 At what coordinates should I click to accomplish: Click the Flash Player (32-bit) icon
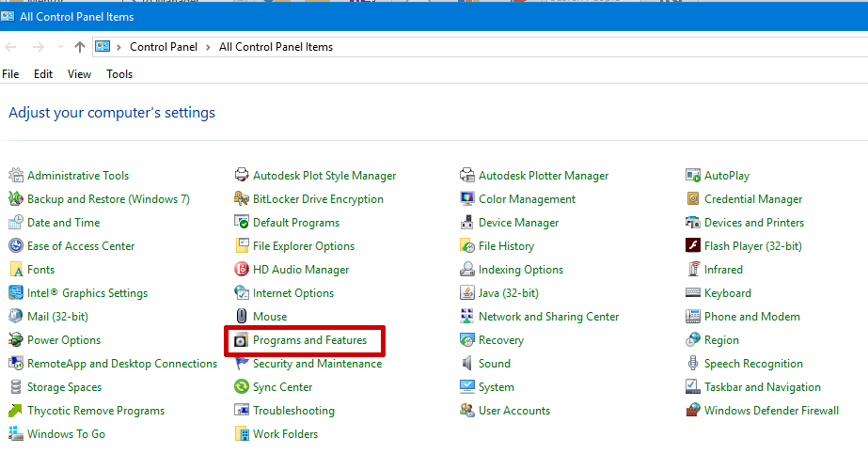(x=693, y=246)
